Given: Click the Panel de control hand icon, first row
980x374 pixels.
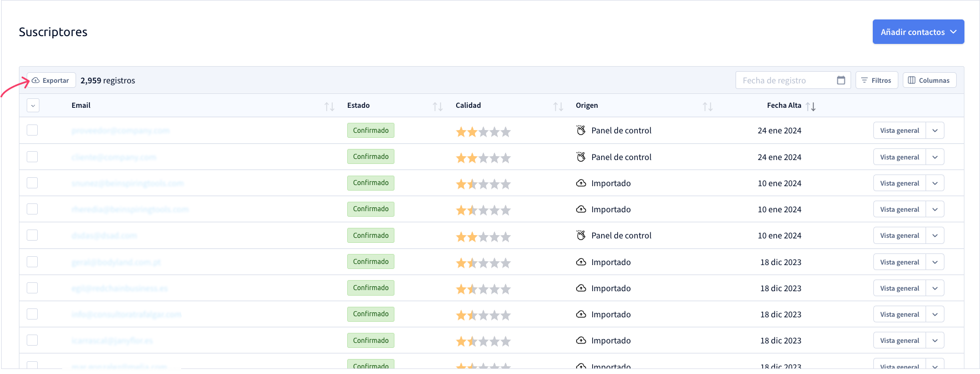Looking at the screenshot, I should pyautogui.click(x=581, y=131).
